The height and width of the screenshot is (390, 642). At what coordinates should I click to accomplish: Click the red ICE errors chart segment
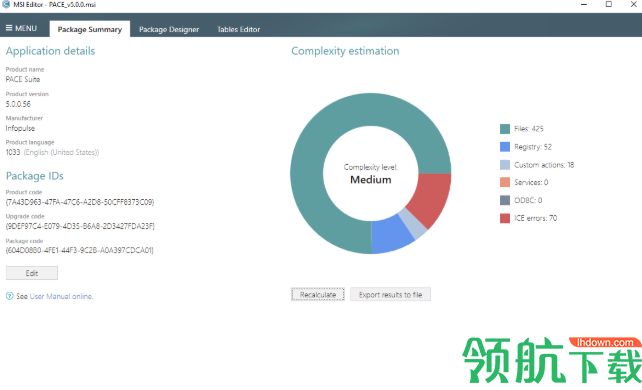tap(432, 197)
